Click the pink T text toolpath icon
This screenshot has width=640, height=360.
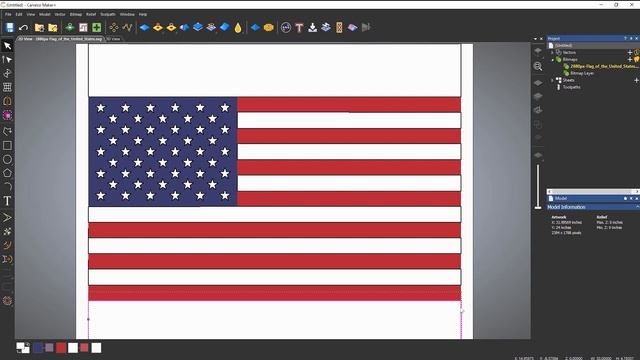tap(299, 27)
